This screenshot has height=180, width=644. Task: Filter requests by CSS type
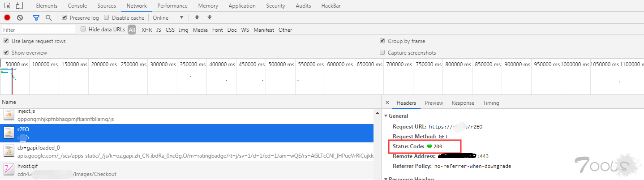[x=170, y=30]
